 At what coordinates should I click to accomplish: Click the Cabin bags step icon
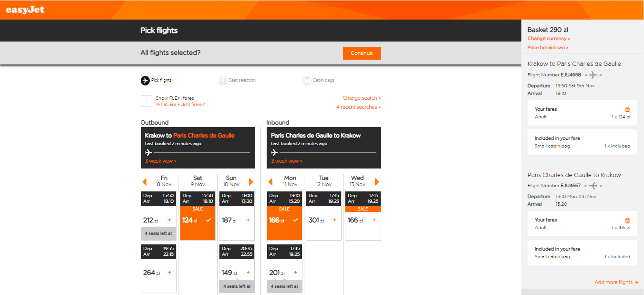[x=307, y=81]
